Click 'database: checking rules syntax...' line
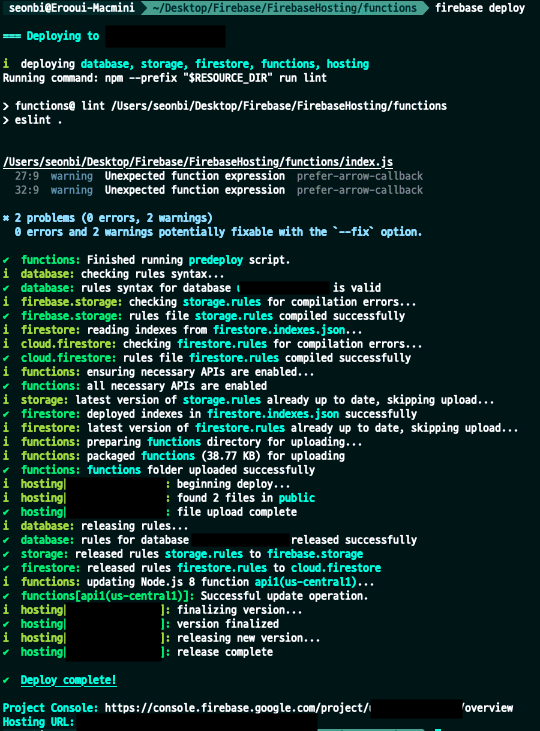The width and height of the screenshot is (540, 731). click(x=113, y=274)
